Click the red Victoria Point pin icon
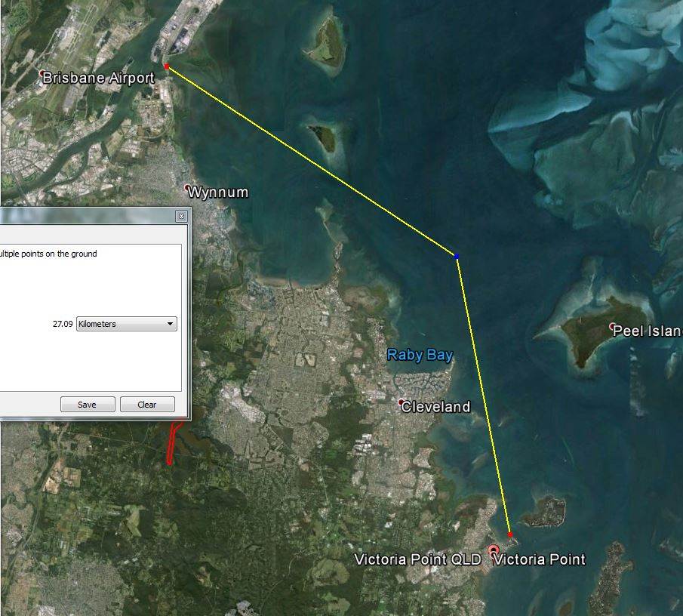The height and width of the screenshot is (616, 683). [494, 550]
